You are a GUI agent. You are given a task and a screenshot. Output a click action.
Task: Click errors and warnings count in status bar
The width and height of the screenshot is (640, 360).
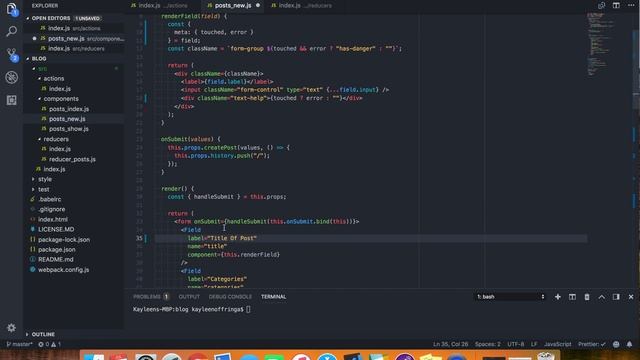point(49,344)
